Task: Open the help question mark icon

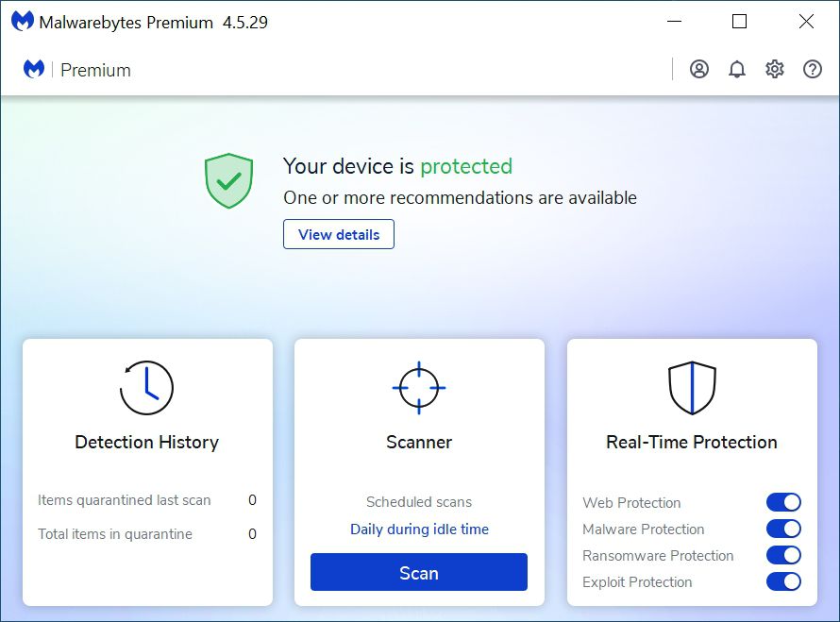Action: tap(812, 69)
